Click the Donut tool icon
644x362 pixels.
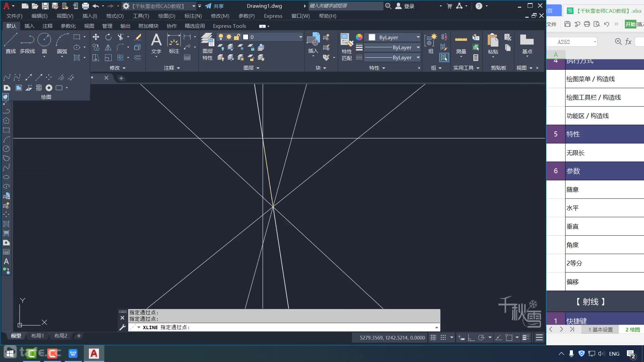point(49,88)
